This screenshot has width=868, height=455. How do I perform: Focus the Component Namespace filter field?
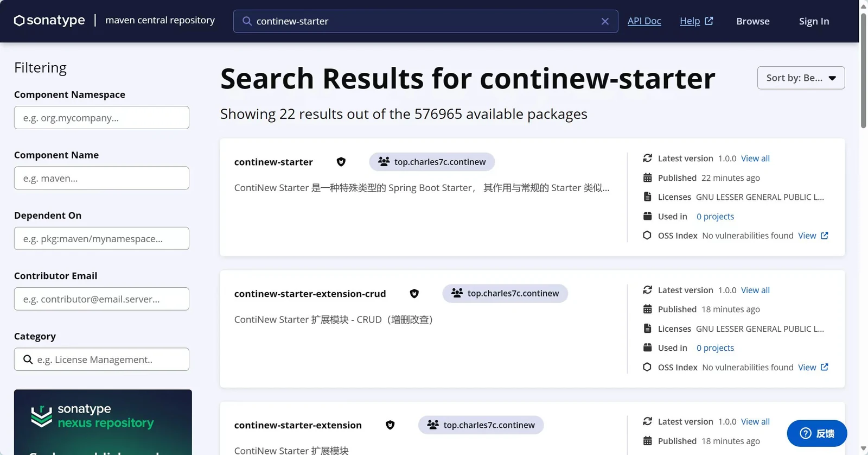101,117
